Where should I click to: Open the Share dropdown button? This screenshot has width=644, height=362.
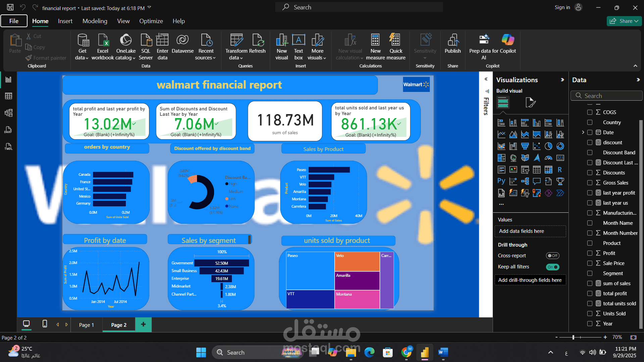pyautogui.click(x=624, y=21)
